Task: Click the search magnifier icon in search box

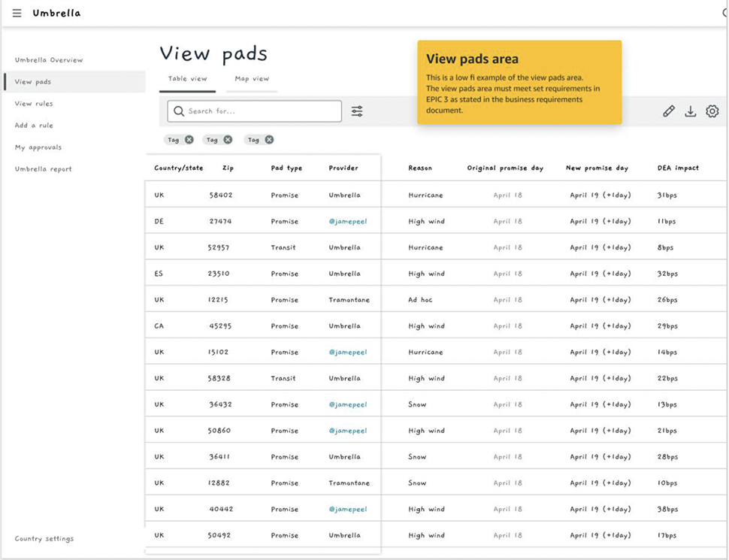Action: pos(179,111)
